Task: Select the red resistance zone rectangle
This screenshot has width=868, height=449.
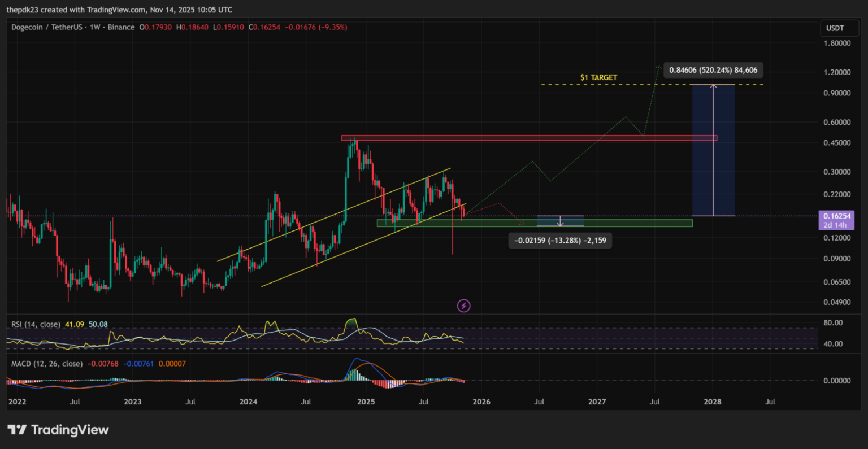Action: (528, 138)
